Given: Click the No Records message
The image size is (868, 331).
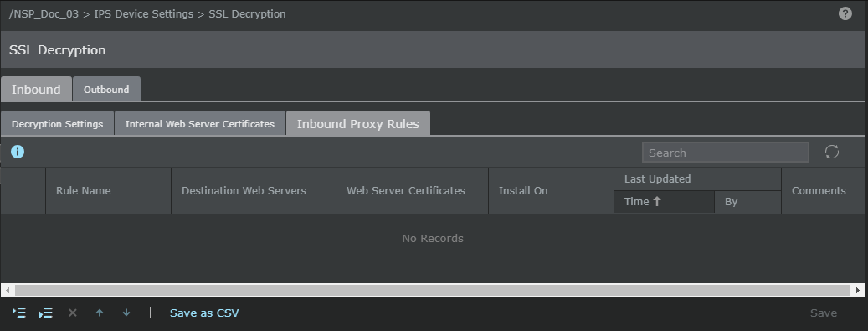Looking at the screenshot, I should click(433, 239).
